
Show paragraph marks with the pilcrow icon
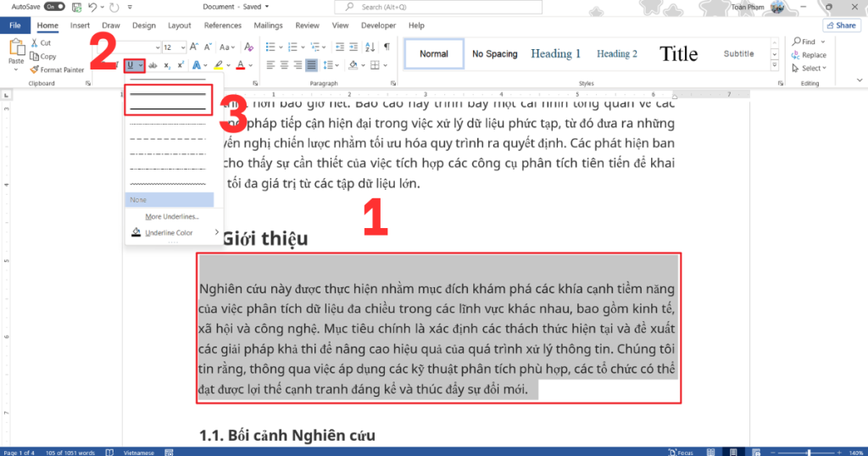(387, 47)
